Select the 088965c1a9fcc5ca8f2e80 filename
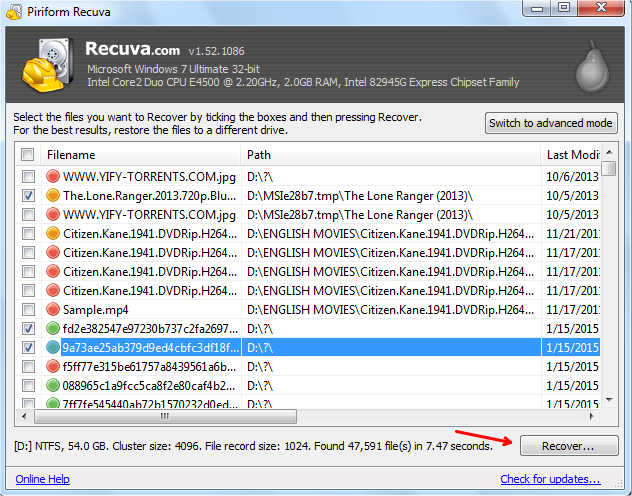The width and height of the screenshot is (632, 496). pyautogui.click(x=149, y=386)
